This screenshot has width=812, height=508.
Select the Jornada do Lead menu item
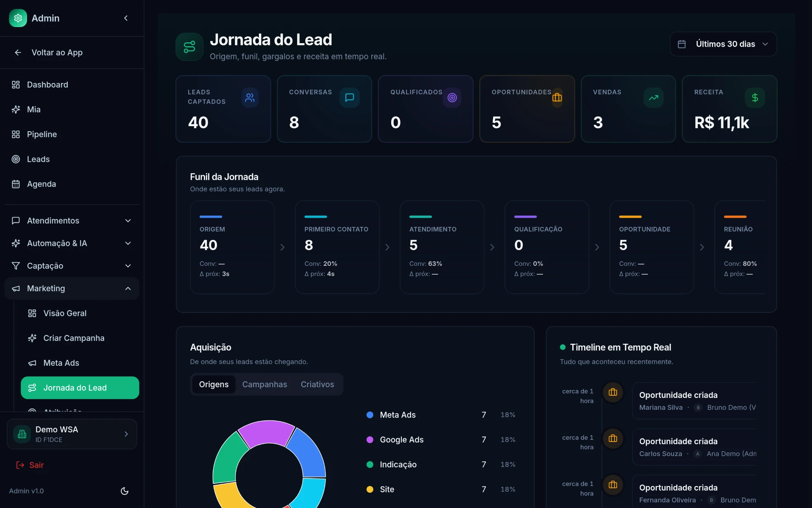(80, 388)
